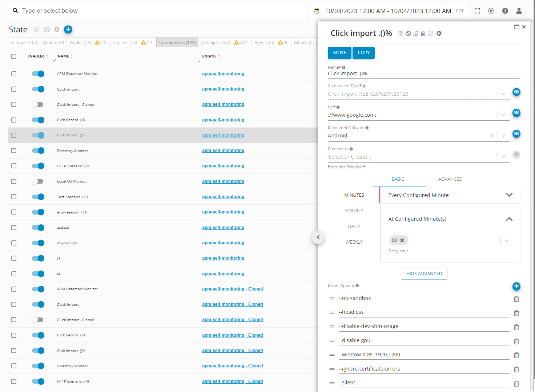Expand the Every Configured Minute dropdown
This screenshot has width=535, height=392.
coord(509,195)
